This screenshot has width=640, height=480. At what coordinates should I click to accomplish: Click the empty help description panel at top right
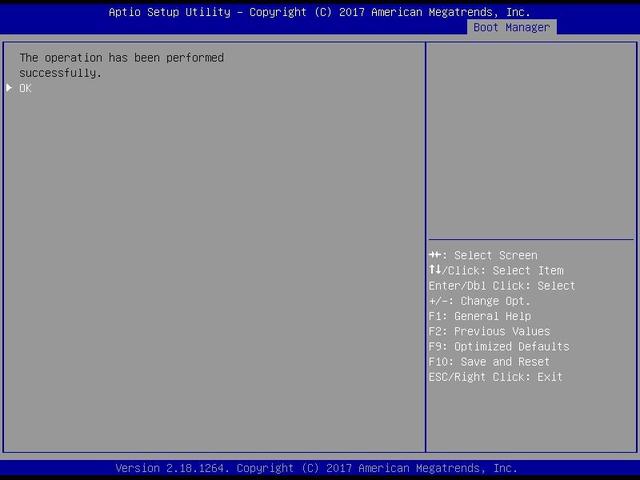click(x=530, y=140)
